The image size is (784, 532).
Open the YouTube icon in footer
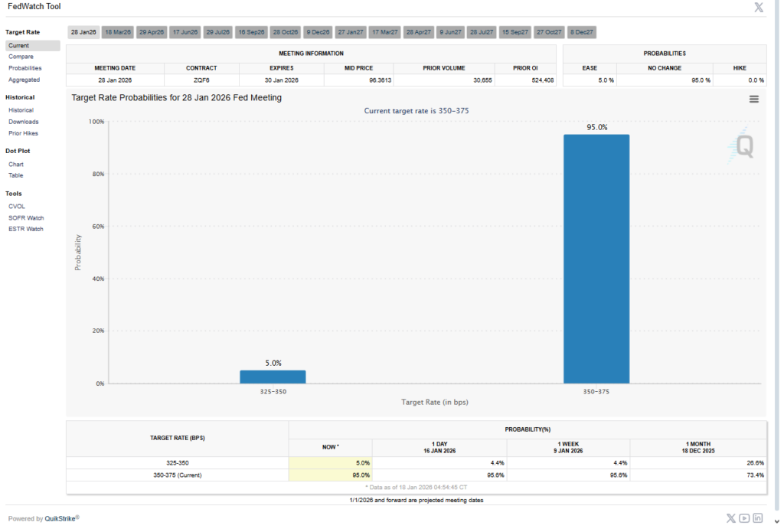pyautogui.click(x=744, y=518)
